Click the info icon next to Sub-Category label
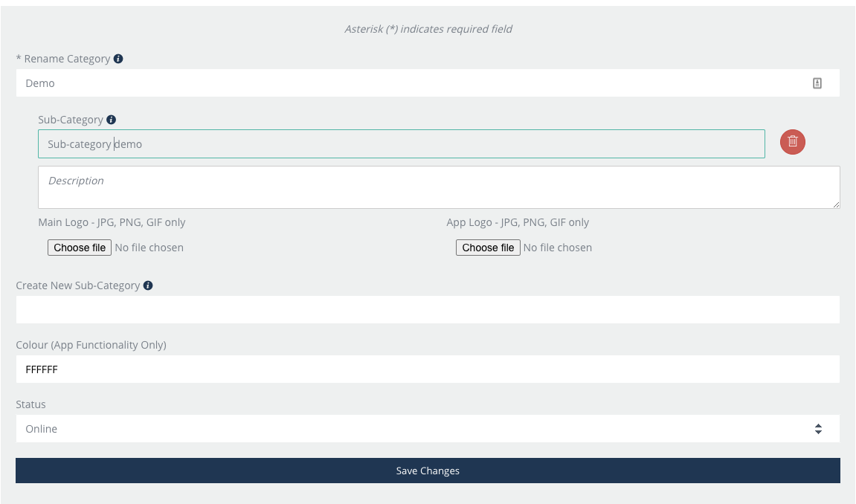The height and width of the screenshot is (504, 856). pos(112,120)
